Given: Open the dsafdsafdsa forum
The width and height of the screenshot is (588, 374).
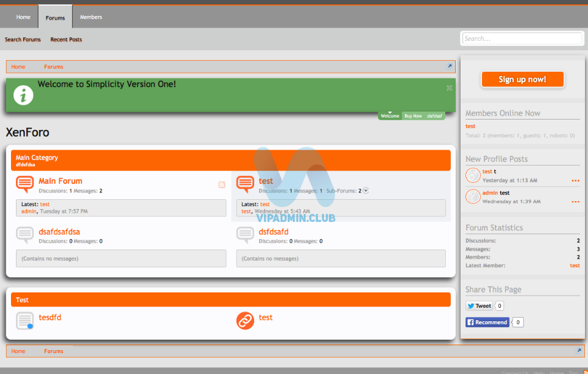Looking at the screenshot, I should click(x=59, y=232).
